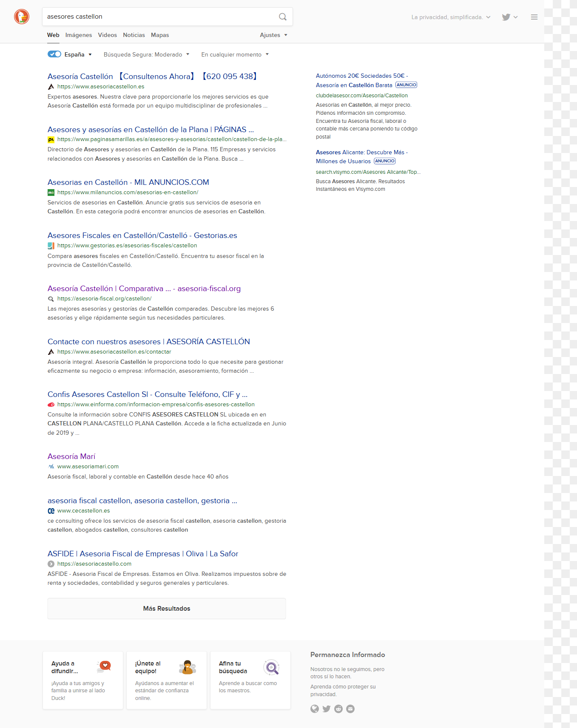Click the DuckDuckGo logo icon

tap(22, 17)
